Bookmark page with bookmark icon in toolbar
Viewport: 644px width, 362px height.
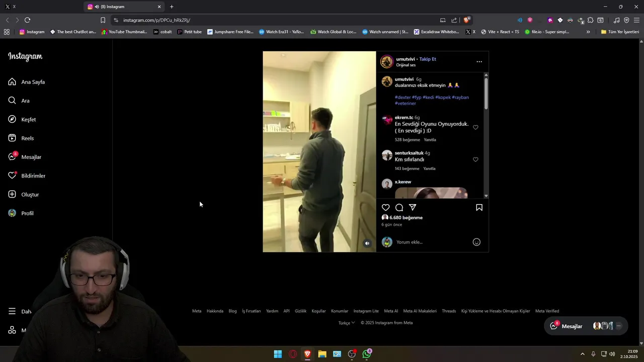(x=103, y=20)
